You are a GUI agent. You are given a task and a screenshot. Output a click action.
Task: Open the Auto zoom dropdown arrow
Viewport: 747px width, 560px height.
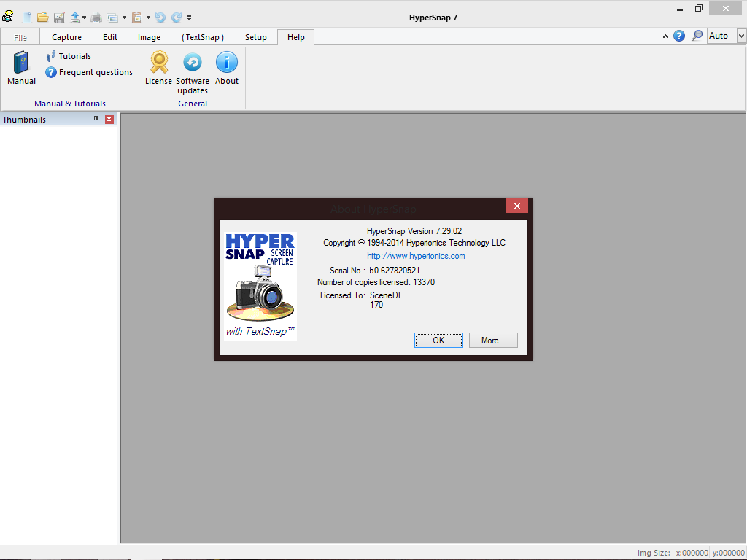click(741, 36)
